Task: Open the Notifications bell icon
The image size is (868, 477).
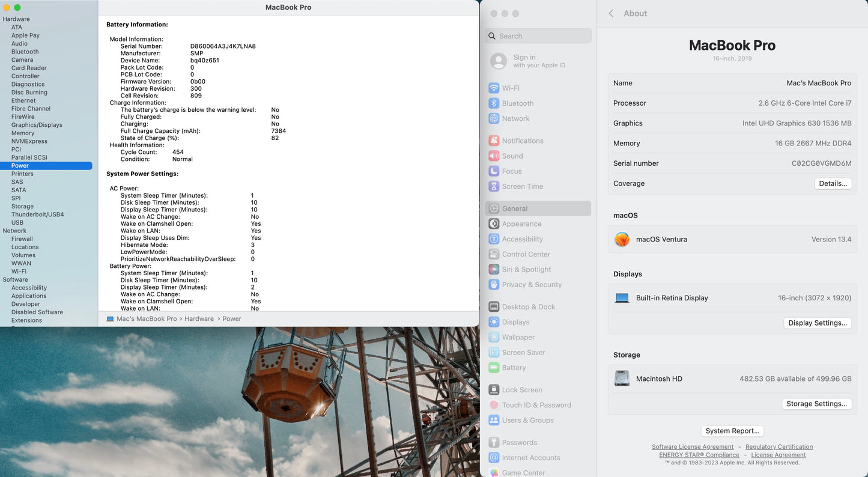Action: click(494, 141)
